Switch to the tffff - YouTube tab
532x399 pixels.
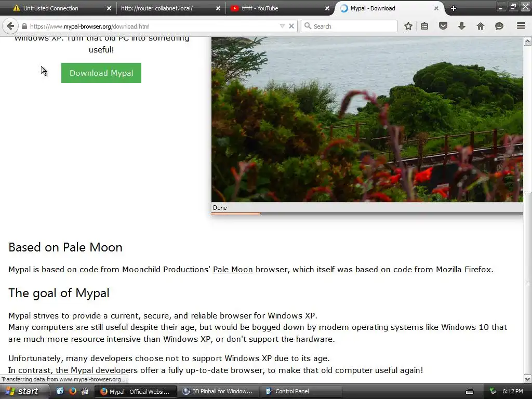point(279,8)
